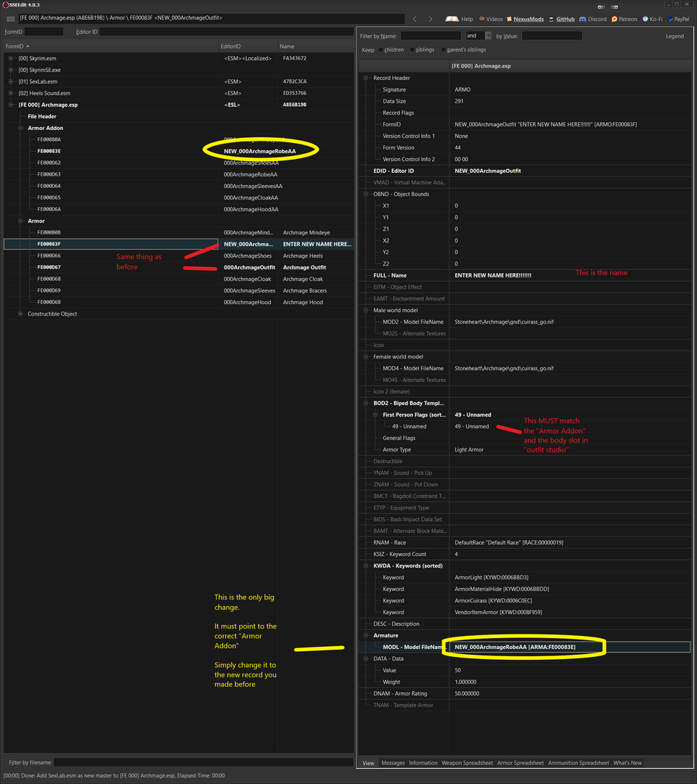Open the Patreon link
The height and width of the screenshot is (784, 697).
[624, 19]
